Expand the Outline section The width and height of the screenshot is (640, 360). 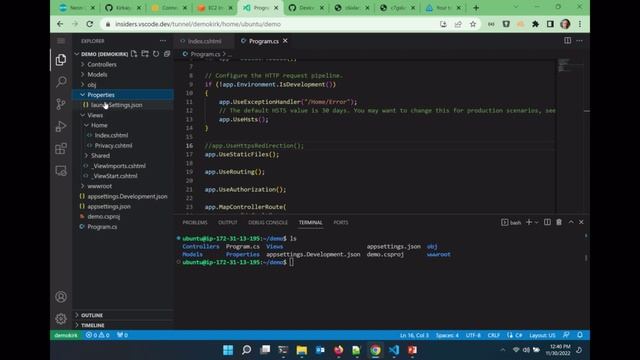[92, 315]
